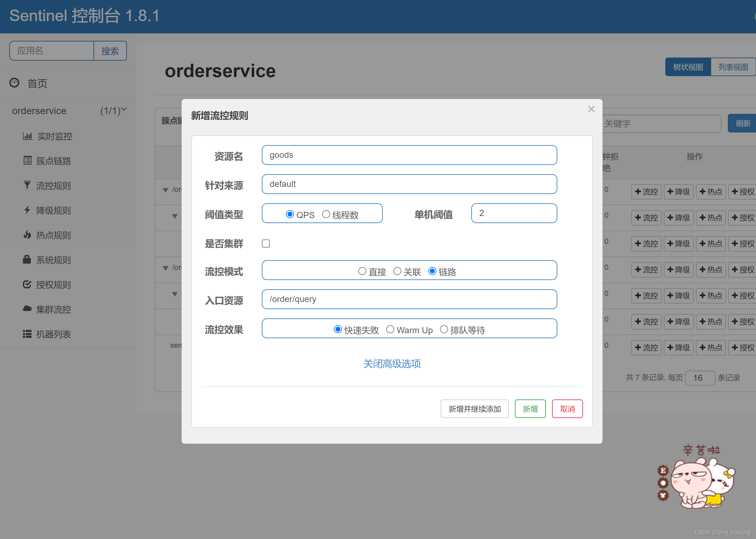Viewport: 756px width, 539px height.
Task: Collapse the second /or tree row triangle
Action: point(165,268)
